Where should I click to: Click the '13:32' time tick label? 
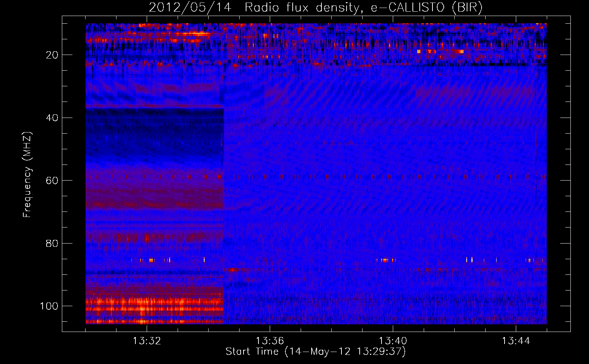coord(147,341)
